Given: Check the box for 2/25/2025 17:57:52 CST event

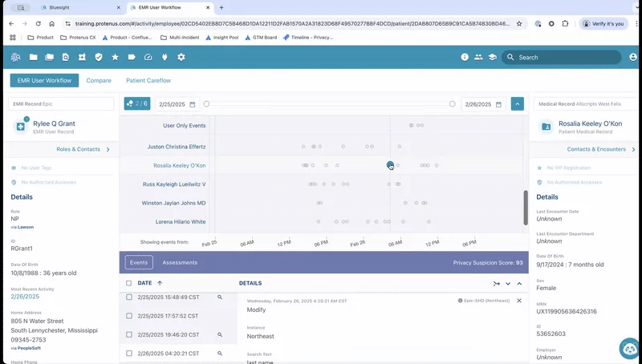Looking at the screenshot, I should coord(129,316).
